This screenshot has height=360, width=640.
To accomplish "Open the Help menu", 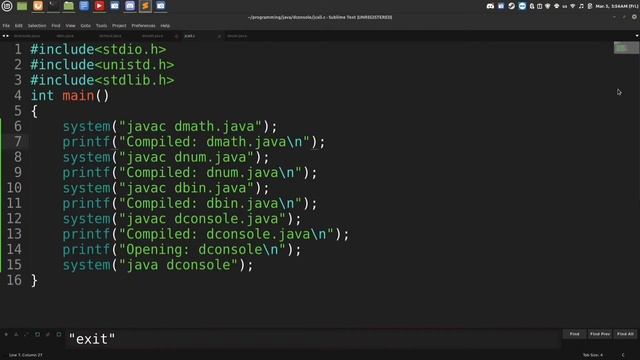I will pyautogui.click(x=165, y=26).
